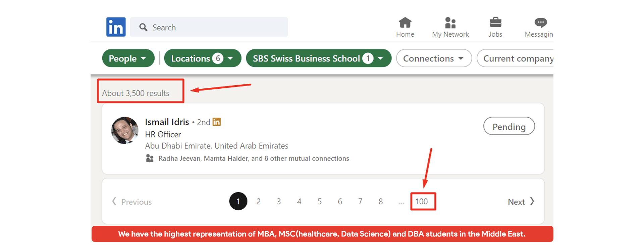Click the search magnifier icon
Viewport: 644px width, 252px height.
143,27
